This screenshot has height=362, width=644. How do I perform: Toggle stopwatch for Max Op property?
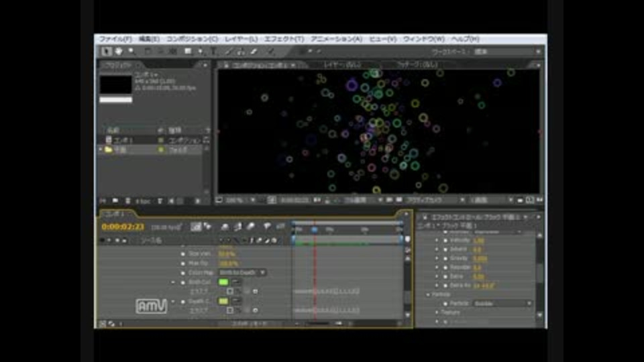pyautogui.click(x=182, y=263)
